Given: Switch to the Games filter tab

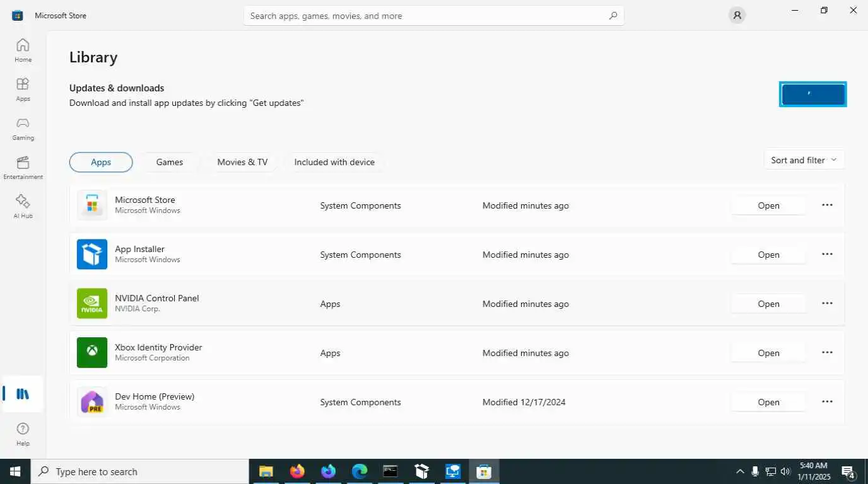Looking at the screenshot, I should click(x=170, y=162).
